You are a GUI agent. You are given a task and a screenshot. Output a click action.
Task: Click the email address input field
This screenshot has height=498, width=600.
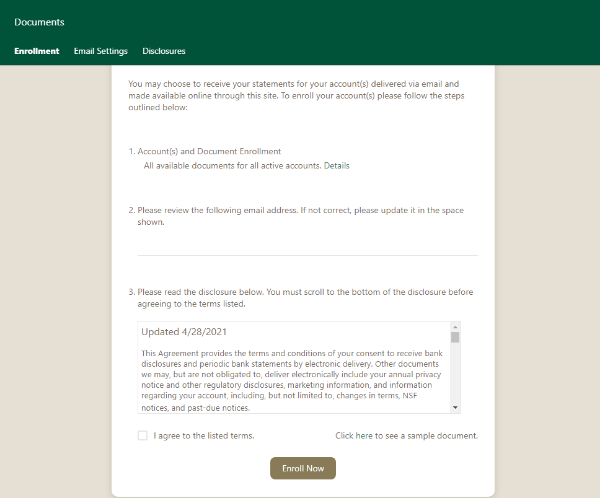pyautogui.click(x=308, y=246)
